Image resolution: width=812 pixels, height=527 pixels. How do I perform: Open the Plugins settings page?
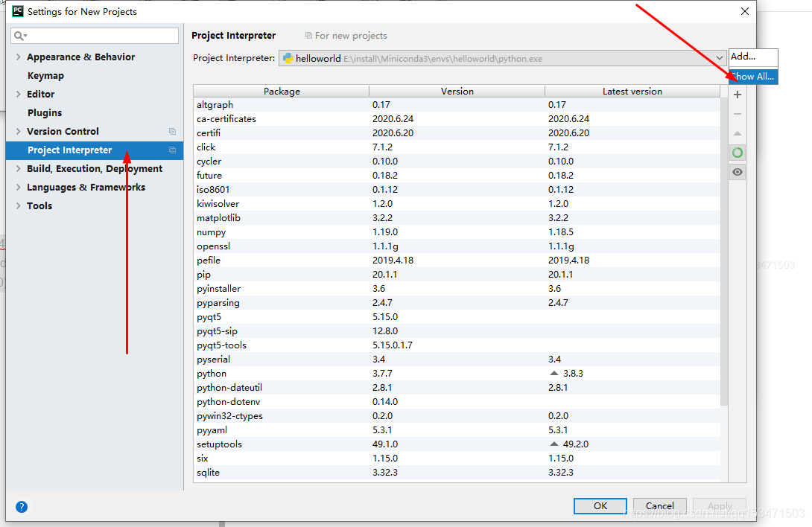45,113
